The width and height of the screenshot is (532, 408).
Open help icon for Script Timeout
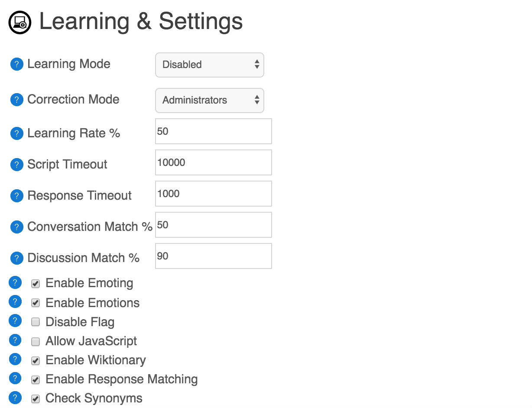coord(16,165)
